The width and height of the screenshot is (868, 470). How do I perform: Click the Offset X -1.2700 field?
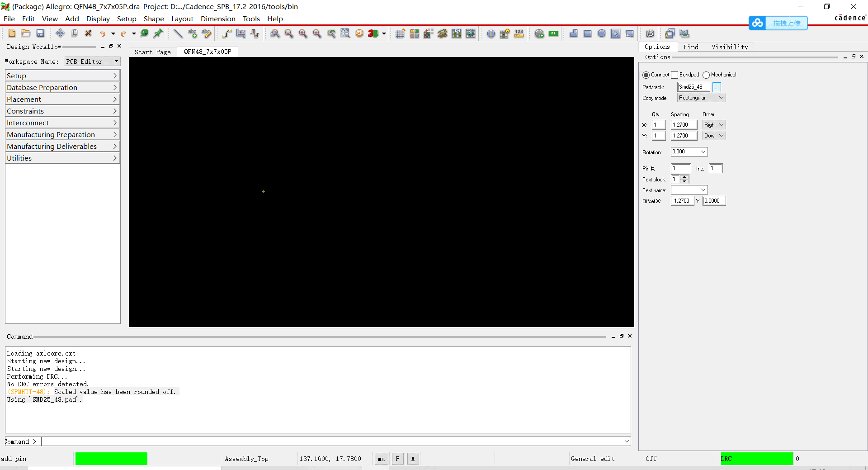click(x=682, y=201)
